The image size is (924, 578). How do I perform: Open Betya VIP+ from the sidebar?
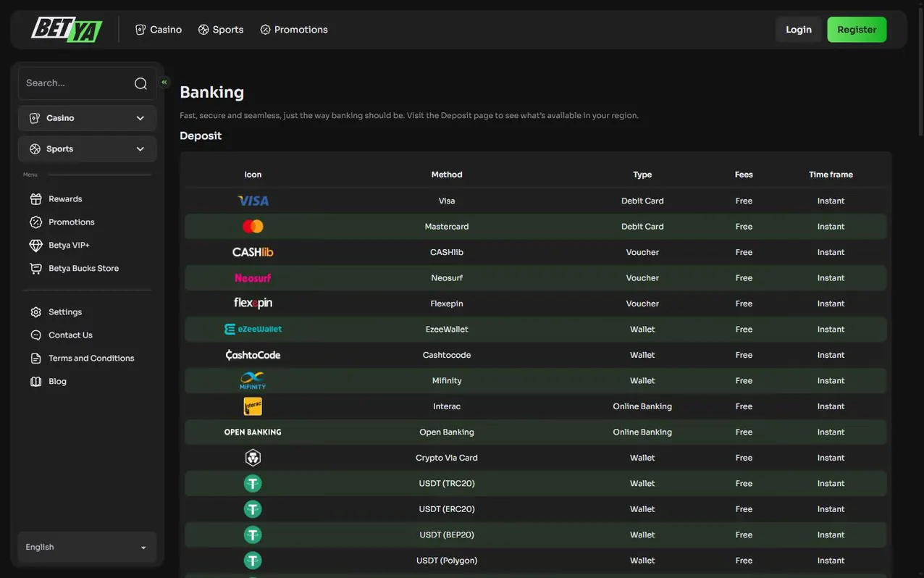pos(69,246)
